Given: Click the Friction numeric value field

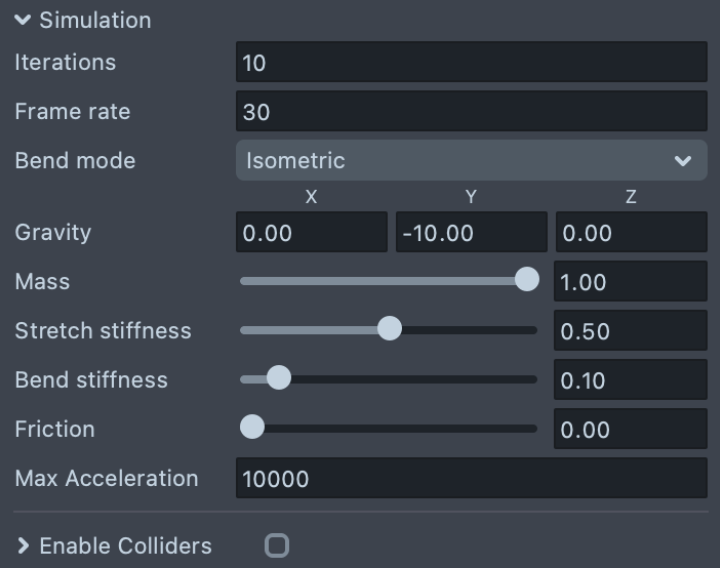Looking at the screenshot, I should (630, 430).
